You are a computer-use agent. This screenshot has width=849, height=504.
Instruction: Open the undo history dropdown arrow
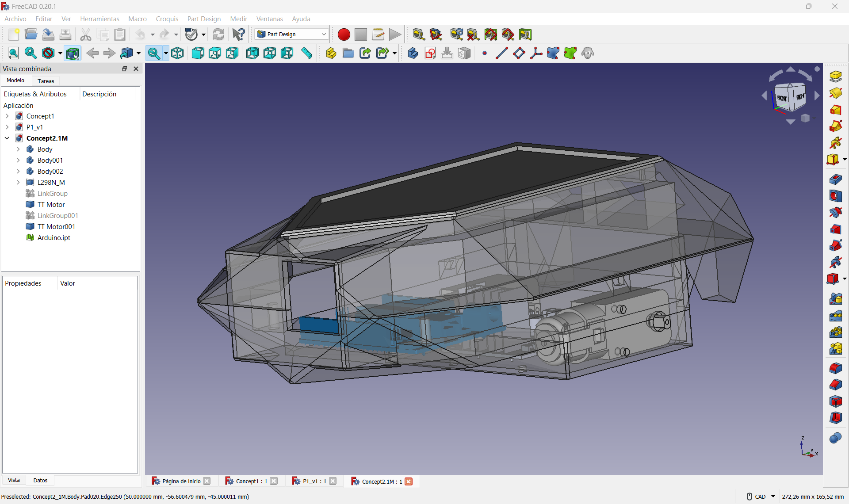(x=153, y=34)
